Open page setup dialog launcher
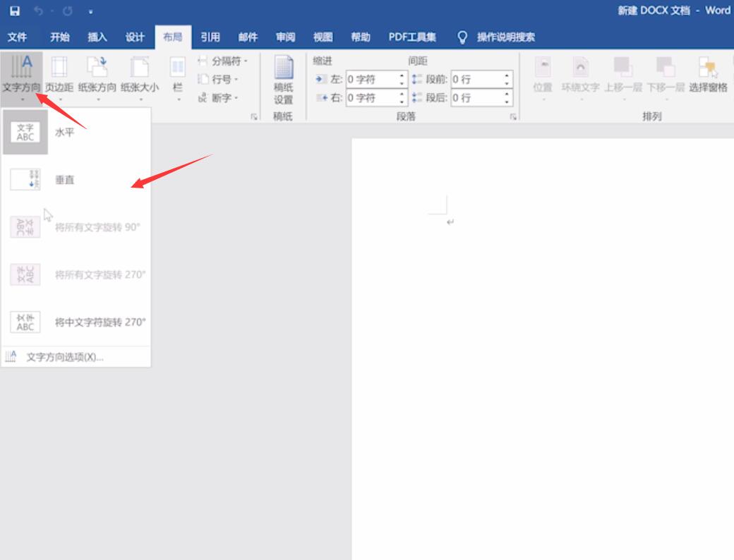This screenshot has height=560, width=734. click(253, 116)
